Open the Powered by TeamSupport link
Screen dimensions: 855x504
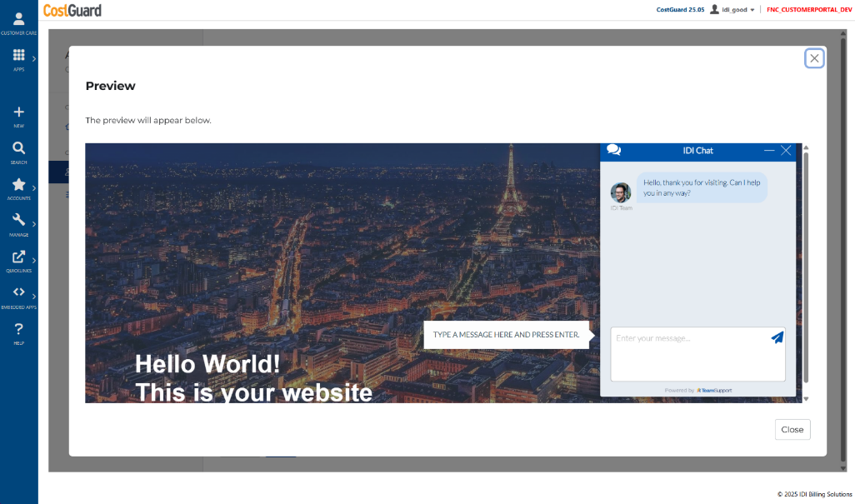[697, 389]
